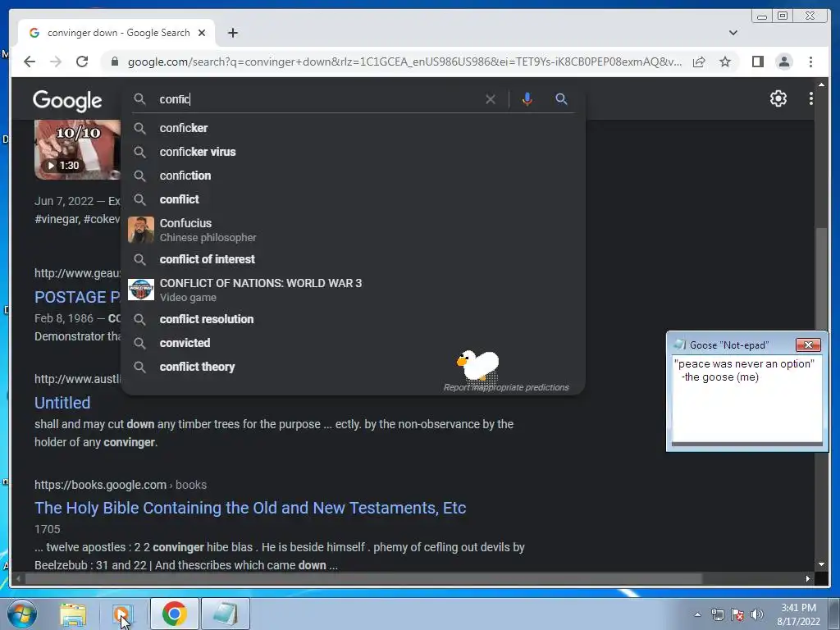Click the horizontal scrollbar left arrow

[x=18, y=578]
